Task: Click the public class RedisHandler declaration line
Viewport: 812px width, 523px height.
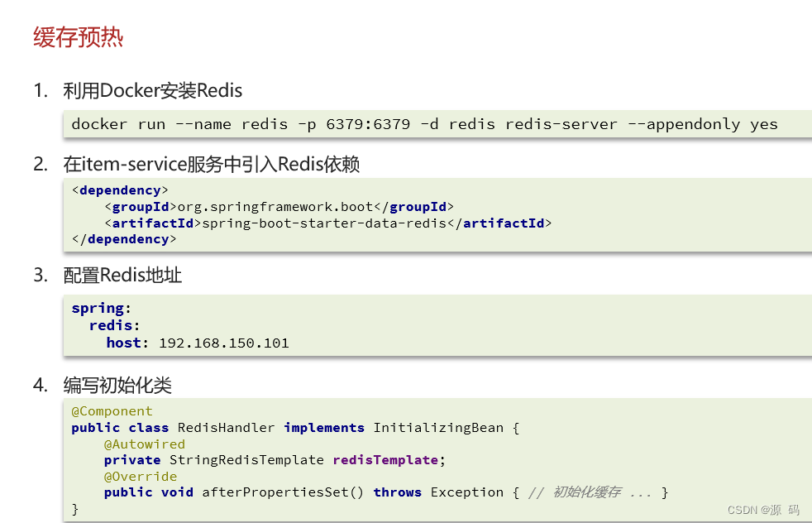Action: tap(295, 428)
